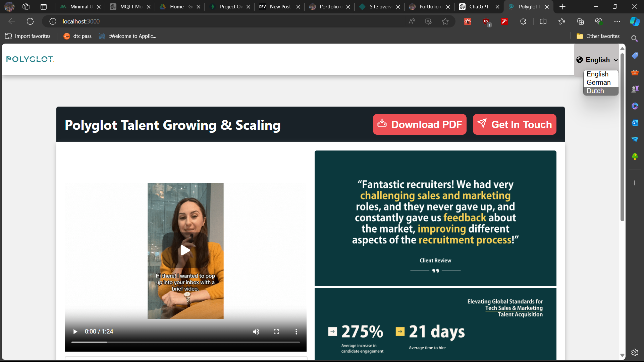Open Outlook icon in Edge sidebar
Image resolution: width=644 pixels, height=362 pixels.
click(635, 123)
